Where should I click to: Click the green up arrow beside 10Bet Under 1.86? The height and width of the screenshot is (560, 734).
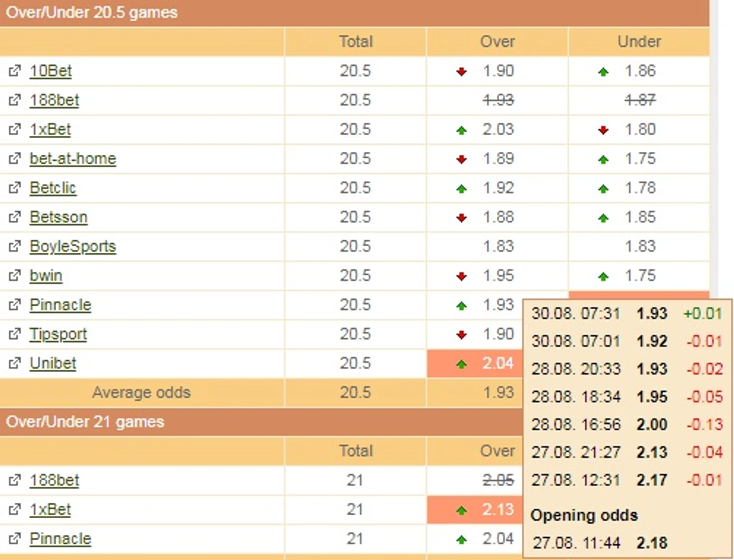coord(603,72)
